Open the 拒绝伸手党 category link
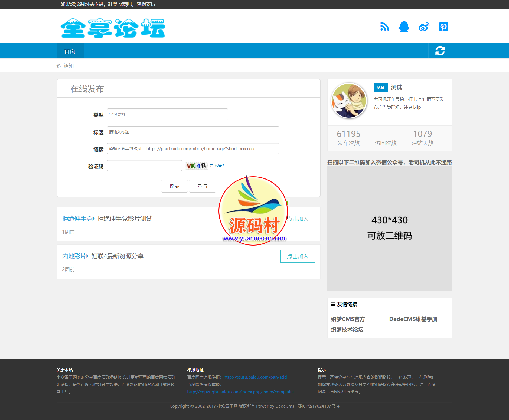 coord(77,219)
